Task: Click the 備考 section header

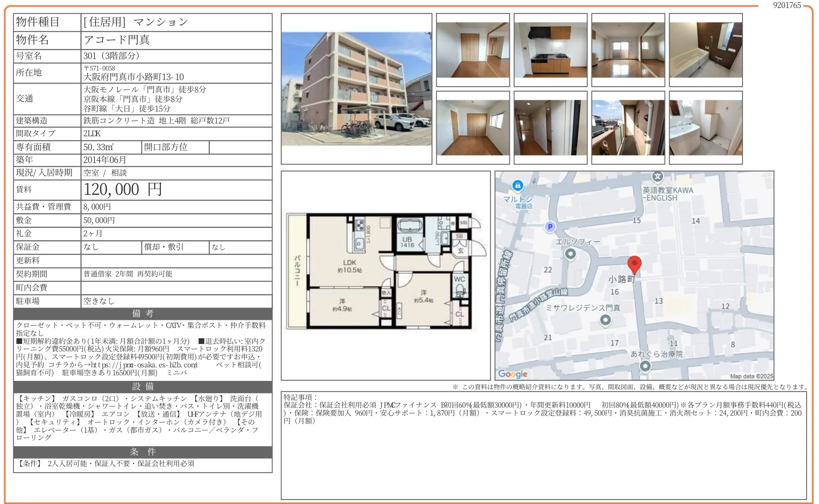Action: pyautogui.click(x=143, y=314)
